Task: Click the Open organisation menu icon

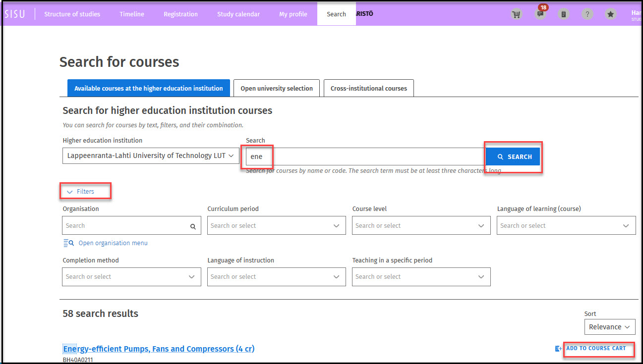Action: click(68, 243)
